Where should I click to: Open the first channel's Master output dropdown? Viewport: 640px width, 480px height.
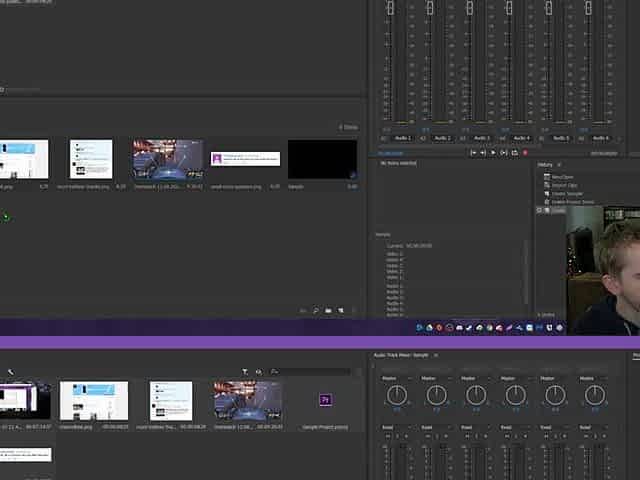click(x=396, y=378)
